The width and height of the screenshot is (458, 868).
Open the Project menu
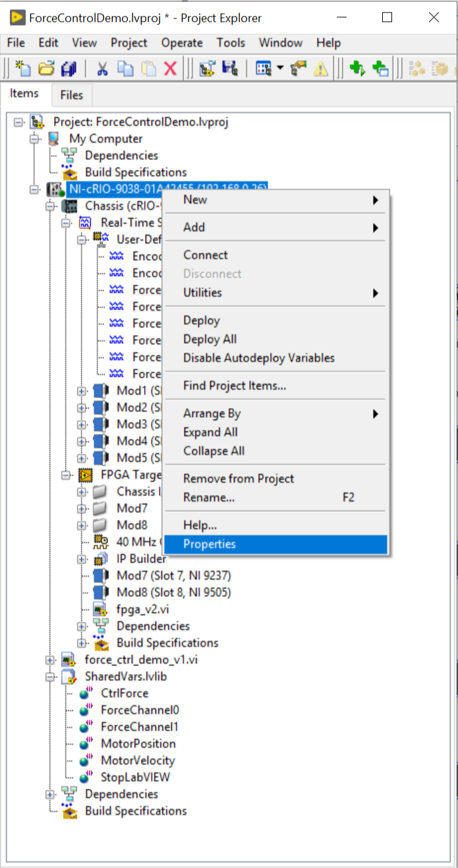[129, 43]
